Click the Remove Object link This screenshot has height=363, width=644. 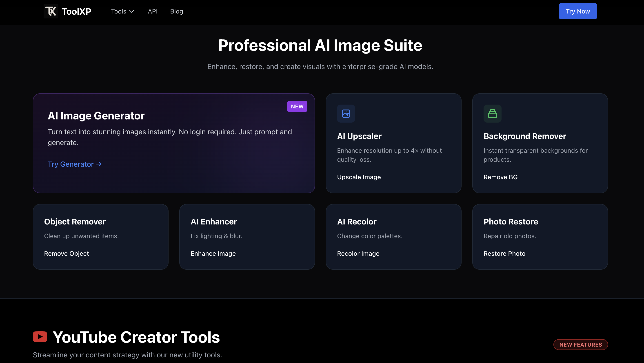[x=67, y=253]
